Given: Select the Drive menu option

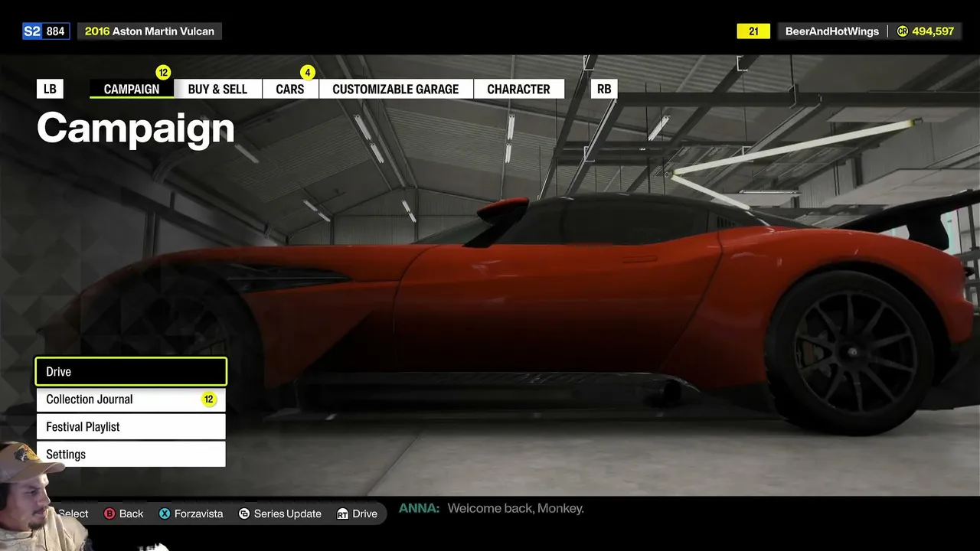Looking at the screenshot, I should (131, 371).
